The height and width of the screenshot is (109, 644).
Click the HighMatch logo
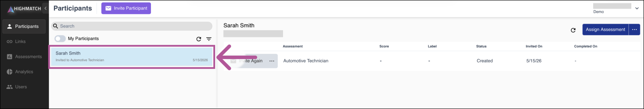point(24,9)
